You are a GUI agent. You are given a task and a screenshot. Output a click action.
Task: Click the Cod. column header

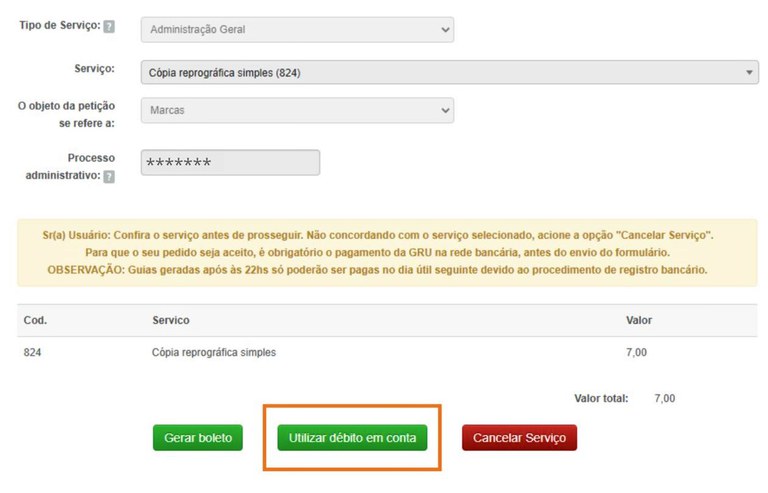(35, 320)
